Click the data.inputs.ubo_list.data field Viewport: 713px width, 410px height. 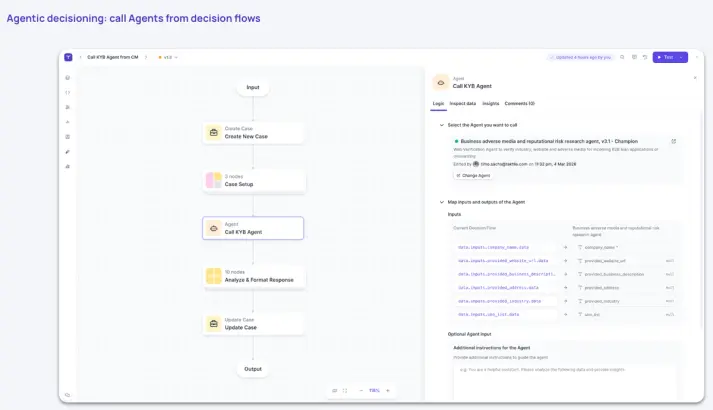pyautogui.click(x=506, y=315)
